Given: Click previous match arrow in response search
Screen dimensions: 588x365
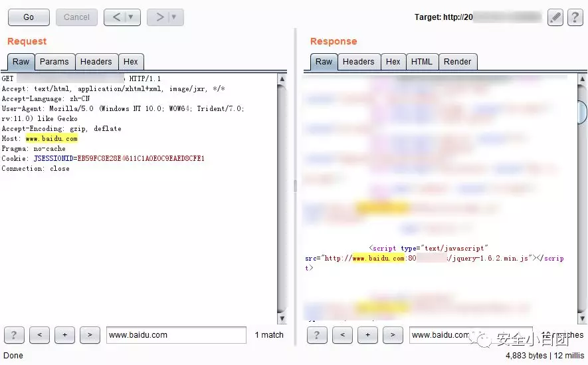Looking at the screenshot, I should coord(342,335).
